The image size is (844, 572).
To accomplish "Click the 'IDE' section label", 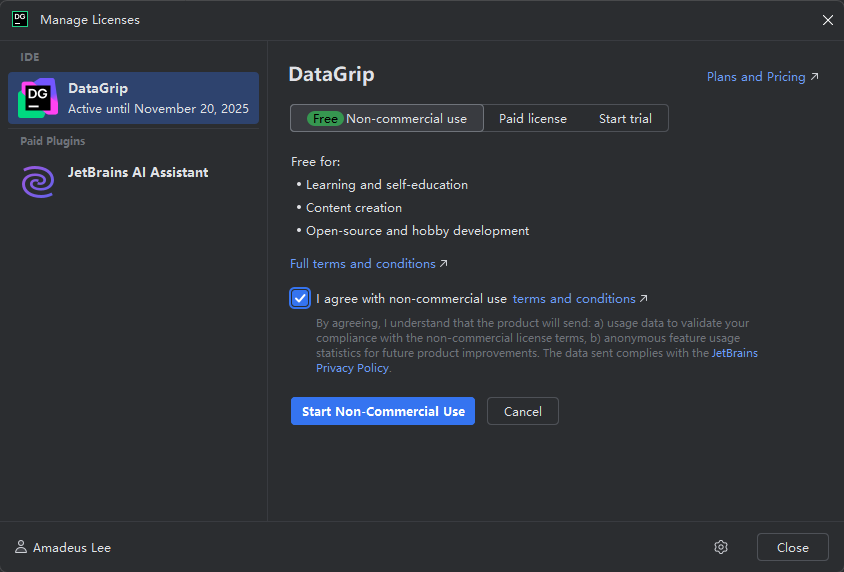I will click(30, 57).
